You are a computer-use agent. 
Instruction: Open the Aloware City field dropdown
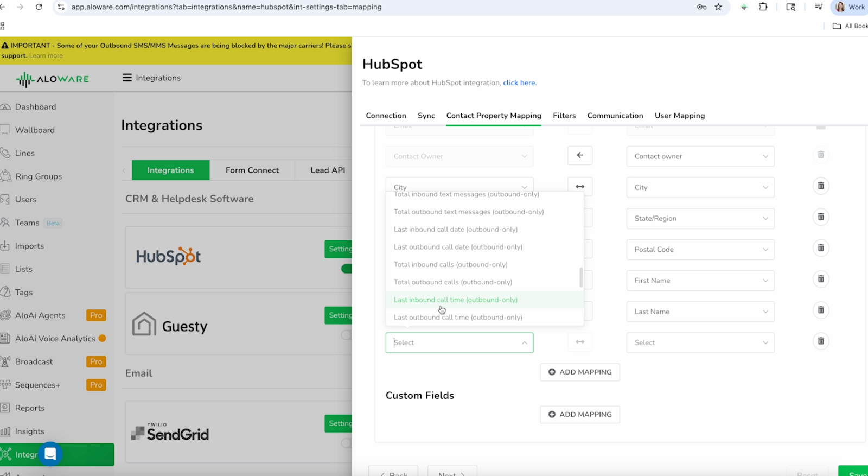tap(459, 185)
